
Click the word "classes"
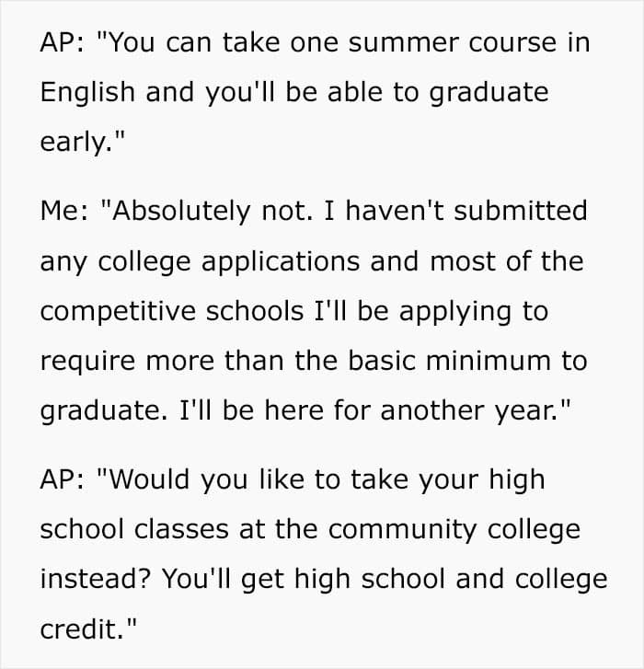[181, 529]
